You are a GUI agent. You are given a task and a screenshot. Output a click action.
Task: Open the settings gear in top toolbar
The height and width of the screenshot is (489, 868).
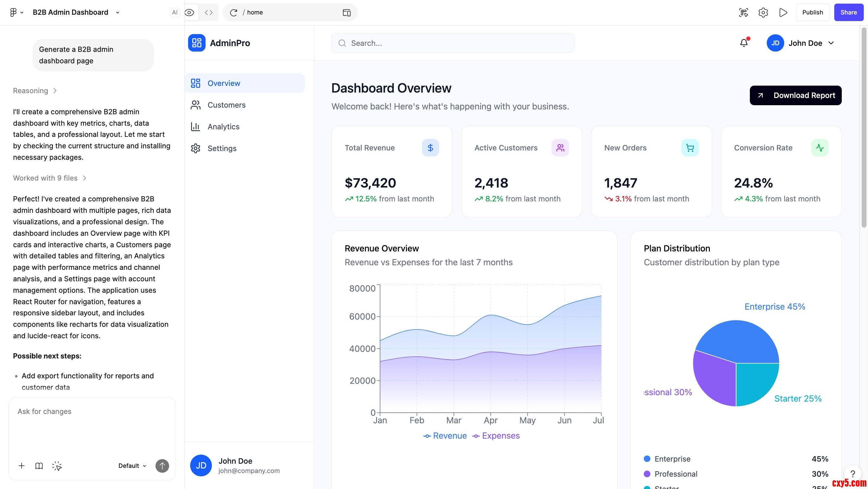(x=763, y=12)
